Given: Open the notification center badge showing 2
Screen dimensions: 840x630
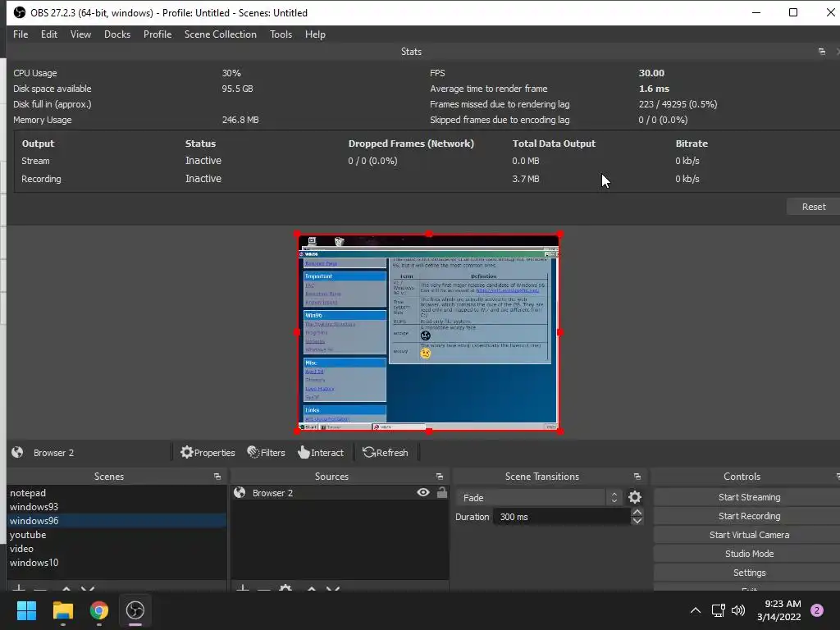Looking at the screenshot, I should point(817,610).
